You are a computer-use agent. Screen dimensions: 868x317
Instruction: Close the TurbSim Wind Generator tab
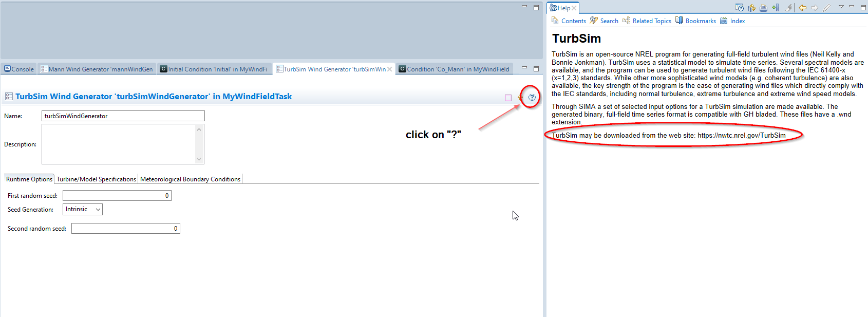[x=390, y=69]
